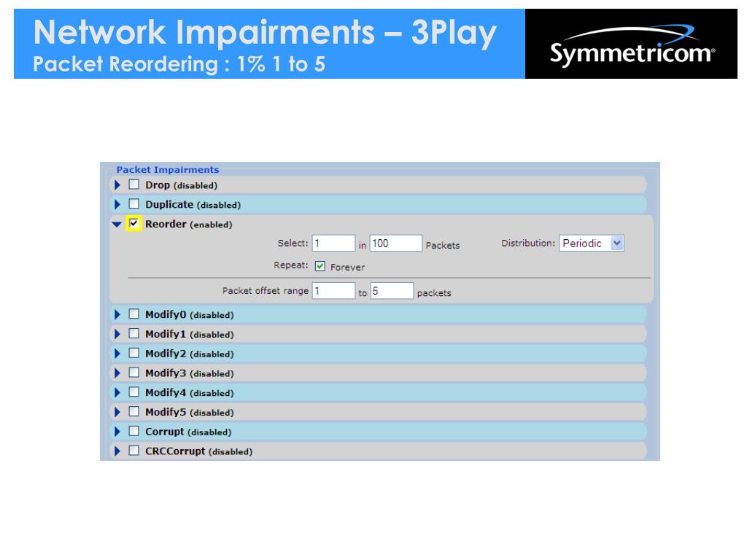
Task: Enable the Modify1 checkbox
Action: (134, 333)
